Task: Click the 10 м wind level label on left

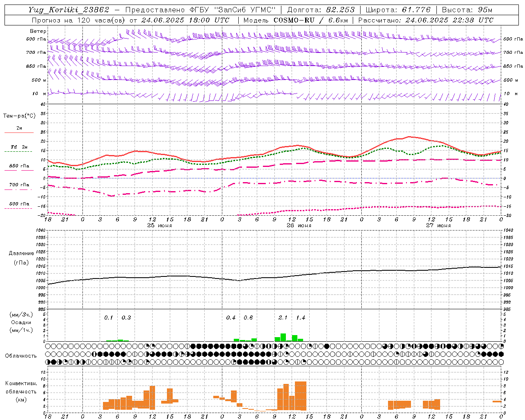Action: coord(39,94)
